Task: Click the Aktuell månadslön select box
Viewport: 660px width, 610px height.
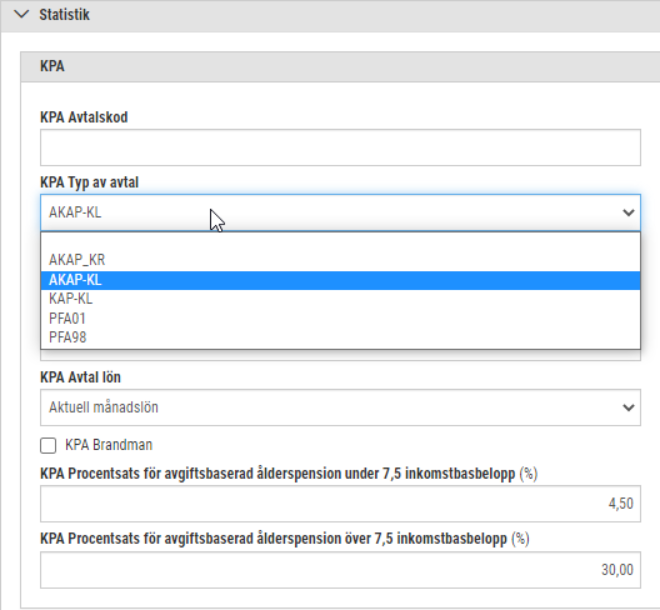Action: [x=340, y=408]
